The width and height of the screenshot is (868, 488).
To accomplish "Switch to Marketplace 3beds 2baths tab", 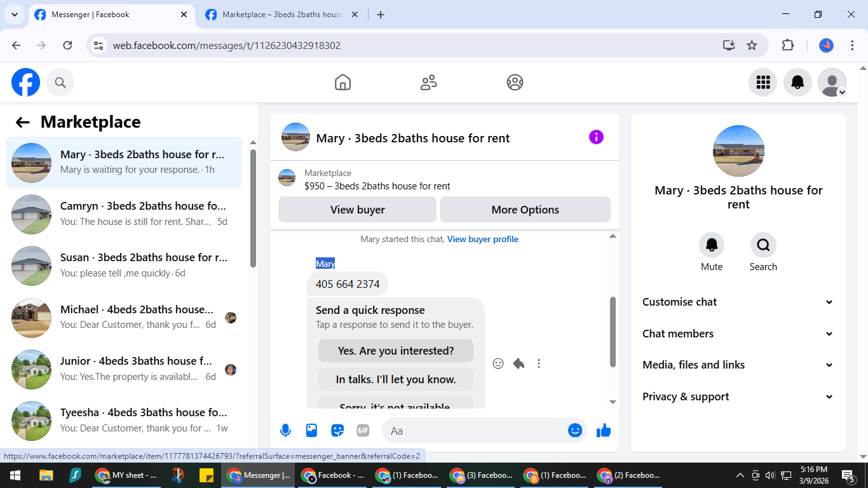I will point(282,14).
